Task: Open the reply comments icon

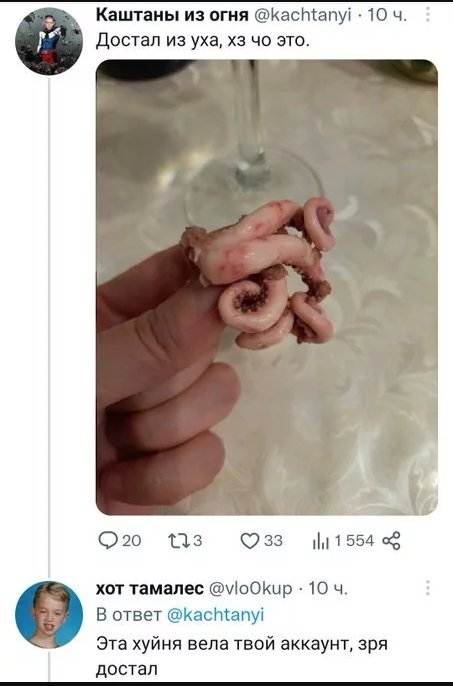Action: coord(107,541)
